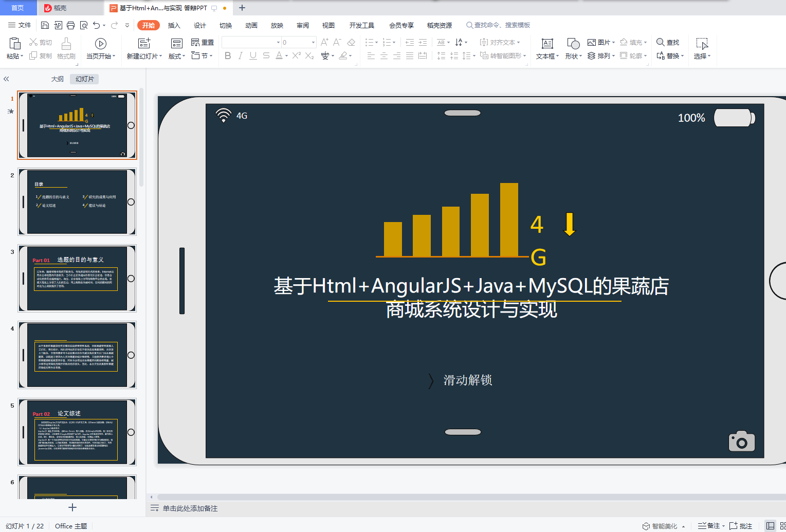Open the Slide Show (放映) ribbon tab

click(x=277, y=25)
